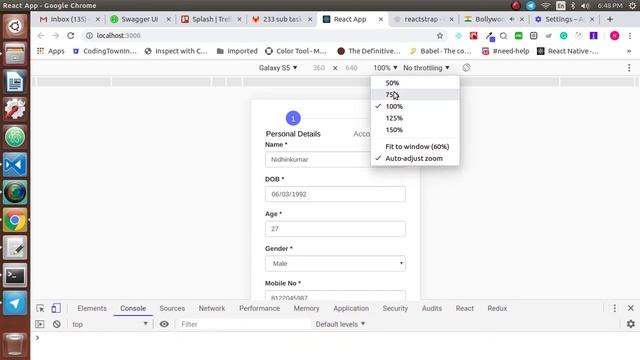Image resolution: width=640 pixels, height=360 pixels.
Task: Clear the console output
Action: 57,324
